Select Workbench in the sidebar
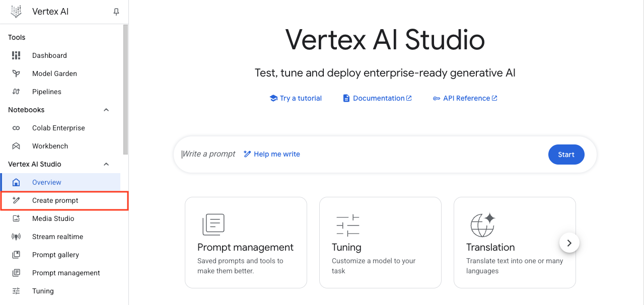 tap(60, 146)
